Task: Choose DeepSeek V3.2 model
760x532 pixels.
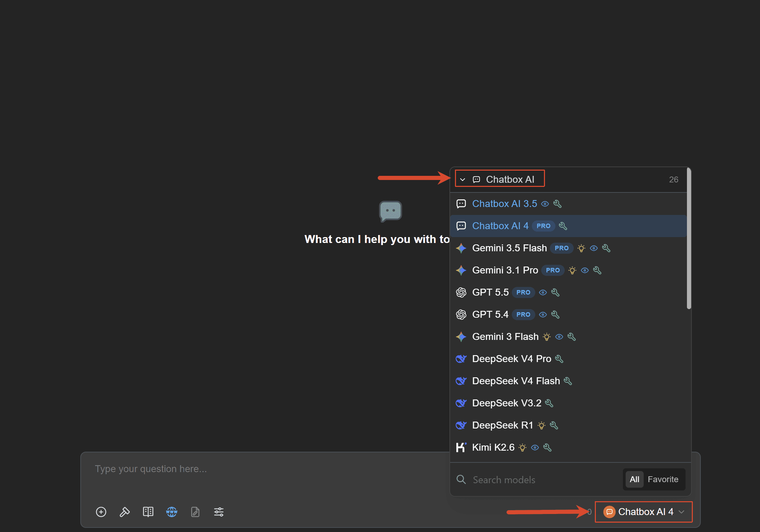Action: (568, 403)
